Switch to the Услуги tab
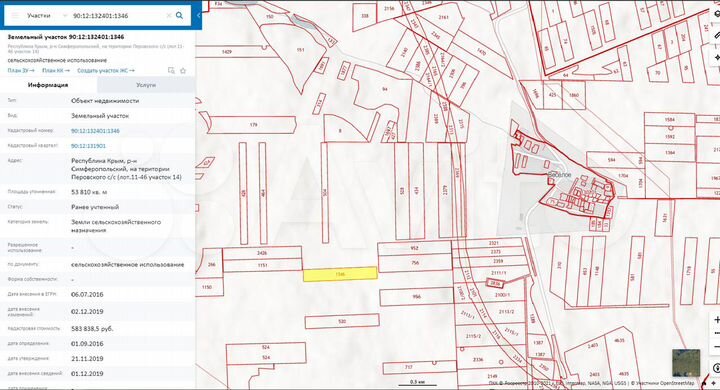 (x=146, y=85)
